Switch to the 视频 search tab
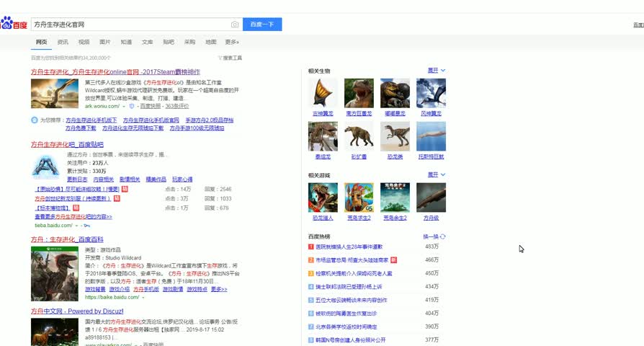The height and width of the screenshot is (346, 644). pos(84,42)
